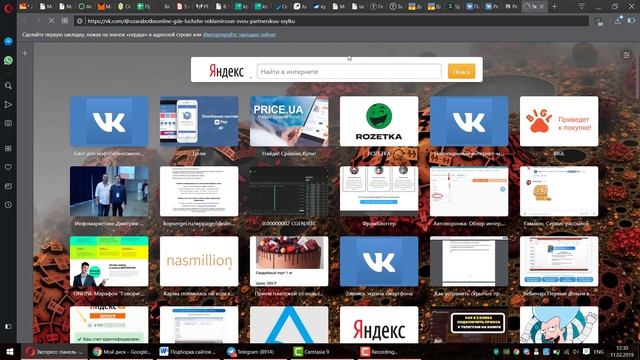The height and width of the screenshot is (360, 640).
Task: Click the Yandex logo in the search box
Action: pyautogui.click(x=226, y=71)
